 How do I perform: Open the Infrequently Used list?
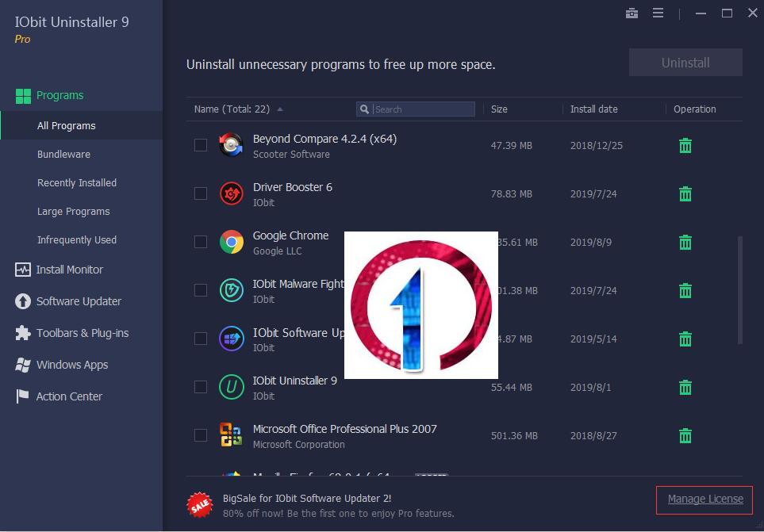coord(76,239)
